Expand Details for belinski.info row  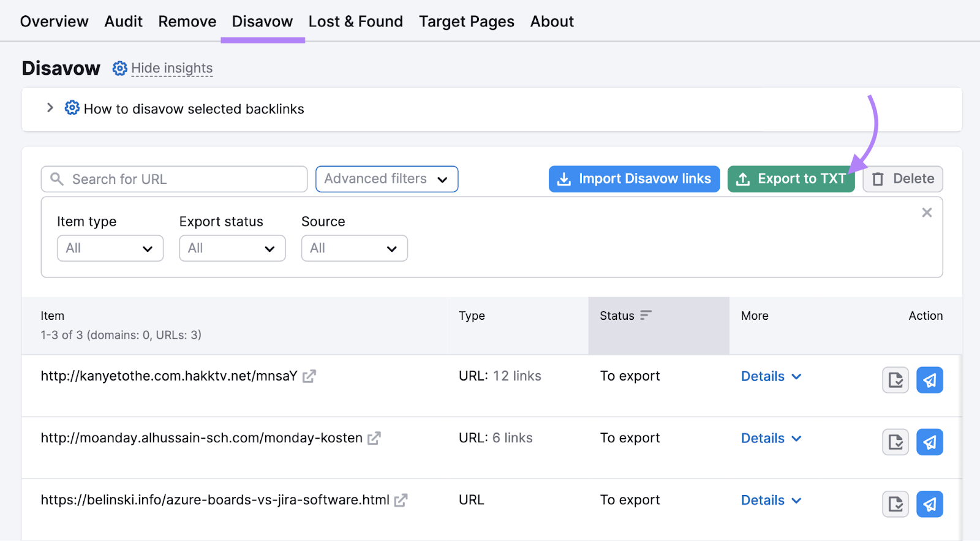click(x=771, y=500)
